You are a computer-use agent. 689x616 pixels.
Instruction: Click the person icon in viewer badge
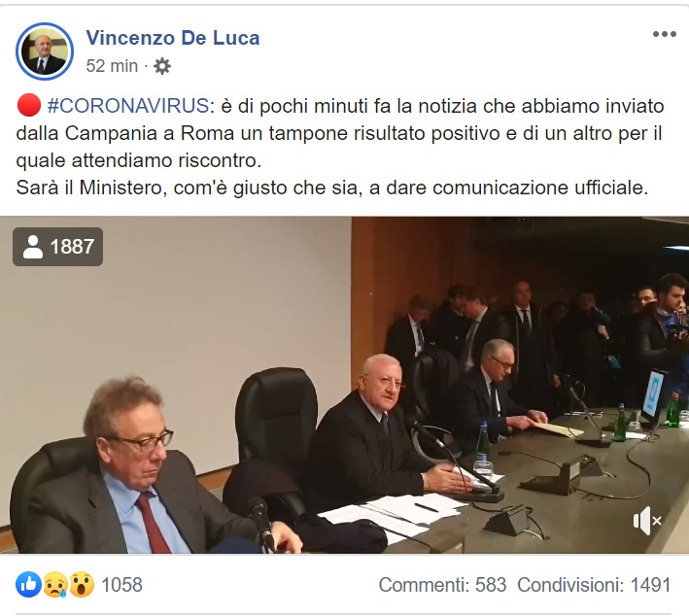tap(33, 247)
